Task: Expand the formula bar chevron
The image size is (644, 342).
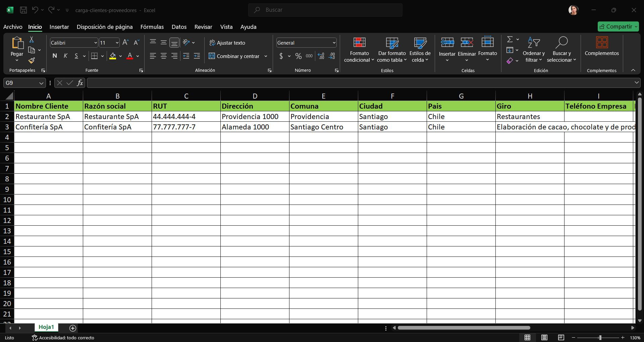Action: coord(636,82)
